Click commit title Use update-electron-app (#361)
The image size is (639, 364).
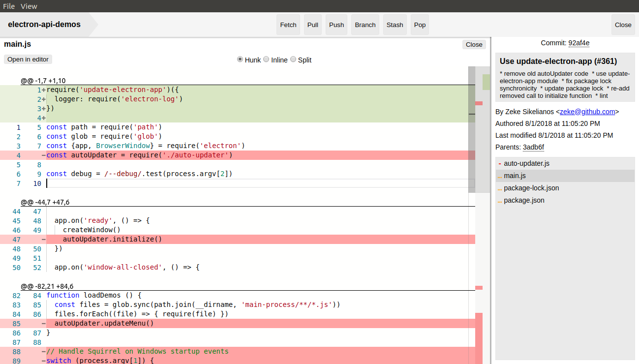click(x=558, y=61)
